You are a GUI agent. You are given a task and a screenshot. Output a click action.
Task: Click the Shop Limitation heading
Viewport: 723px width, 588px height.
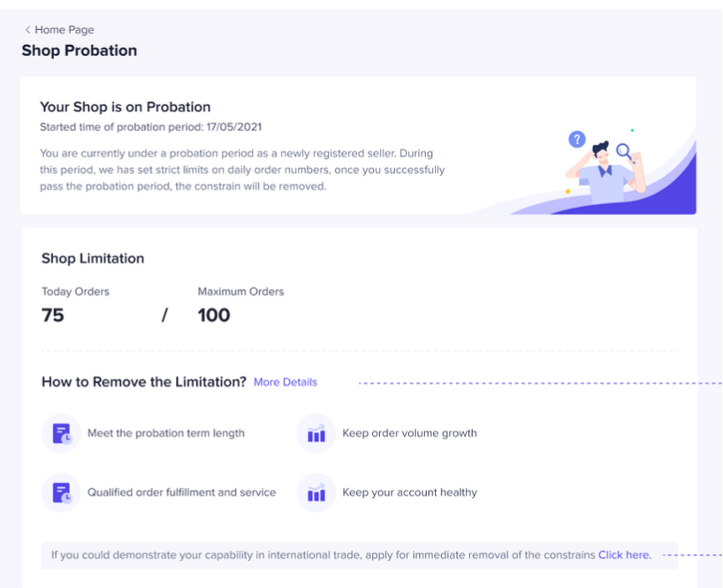[x=93, y=258]
